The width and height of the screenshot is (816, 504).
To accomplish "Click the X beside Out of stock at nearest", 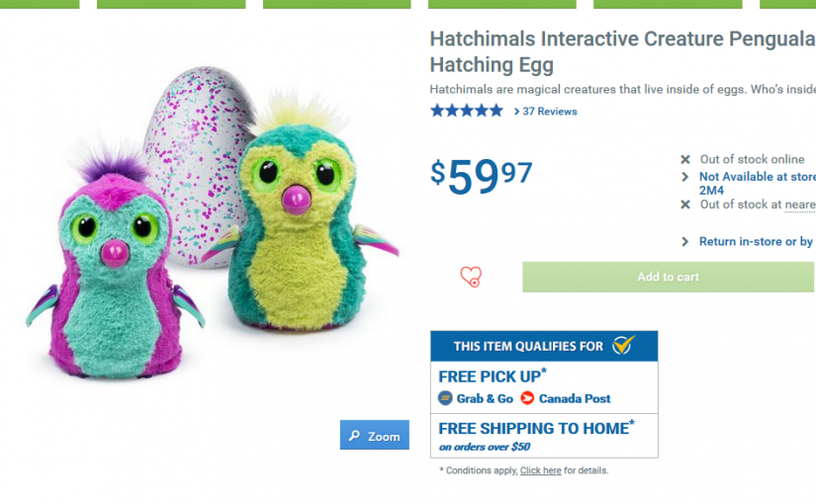I will pyautogui.click(x=685, y=205).
